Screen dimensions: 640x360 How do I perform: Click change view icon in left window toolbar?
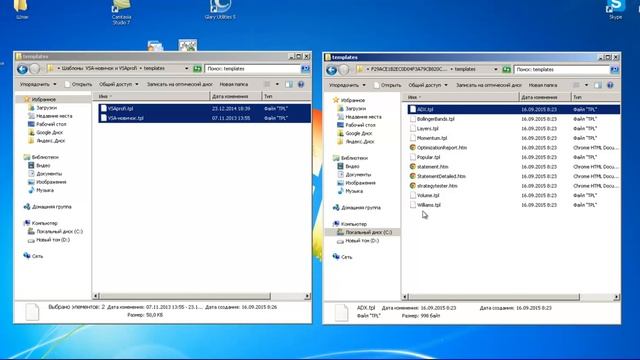pyautogui.click(x=267, y=84)
